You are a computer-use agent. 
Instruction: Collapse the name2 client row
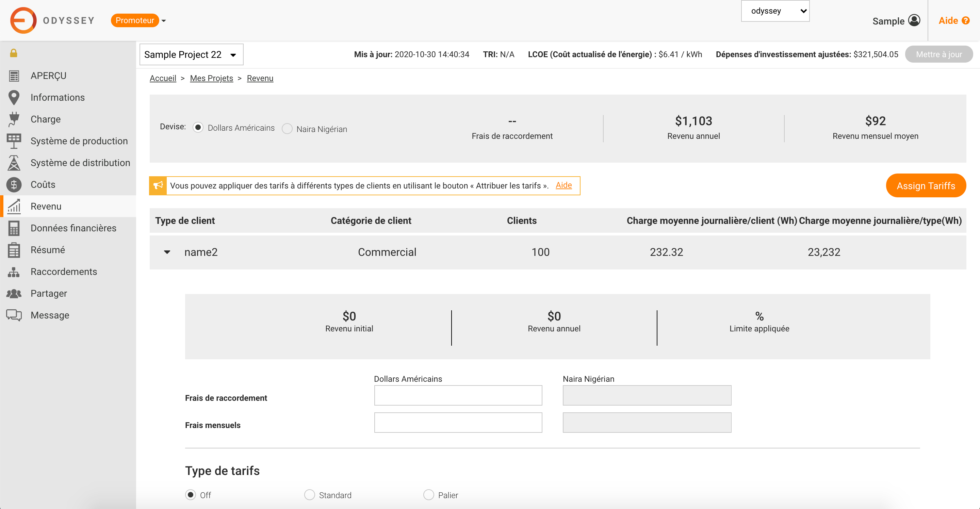pyautogui.click(x=167, y=252)
